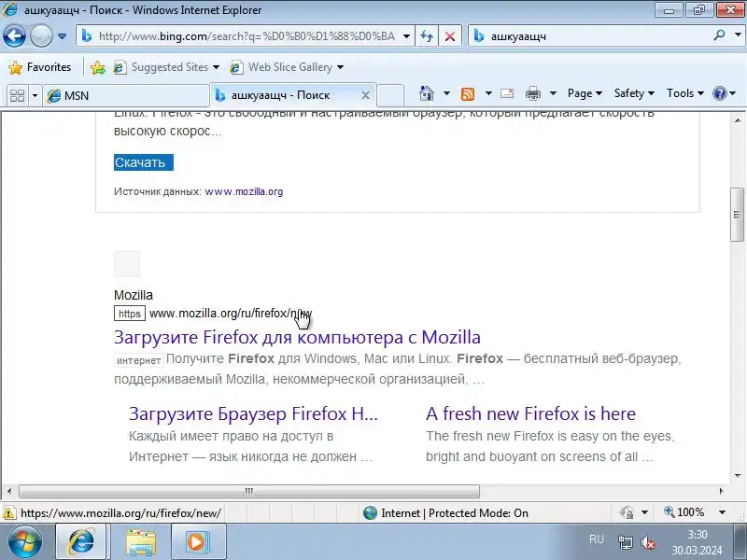Click the scroll down arrow

(738, 475)
